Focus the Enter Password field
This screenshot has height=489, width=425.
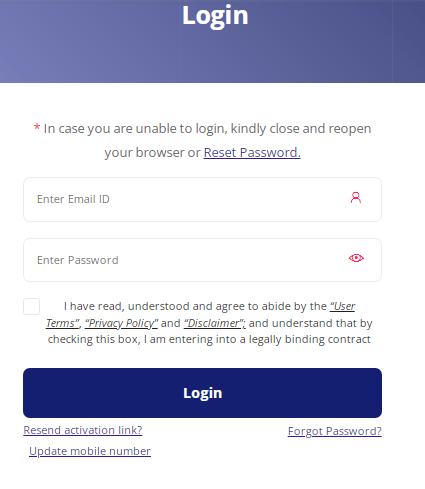click(x=202, y=260)
